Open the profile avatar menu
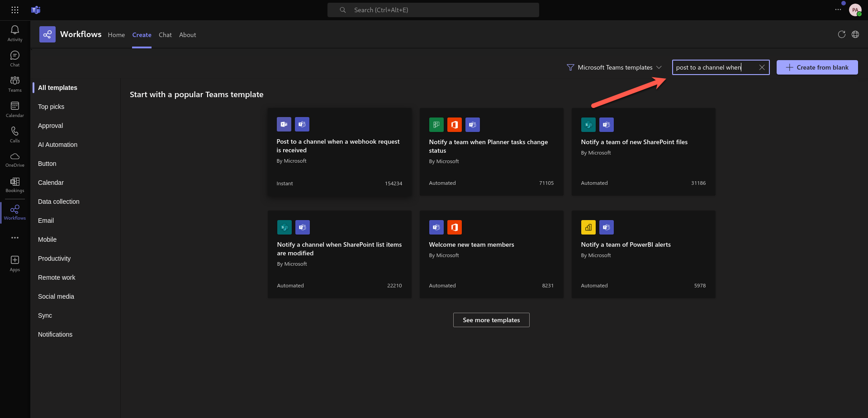Screen dimensions: 868x418 [x=855, y=10]
